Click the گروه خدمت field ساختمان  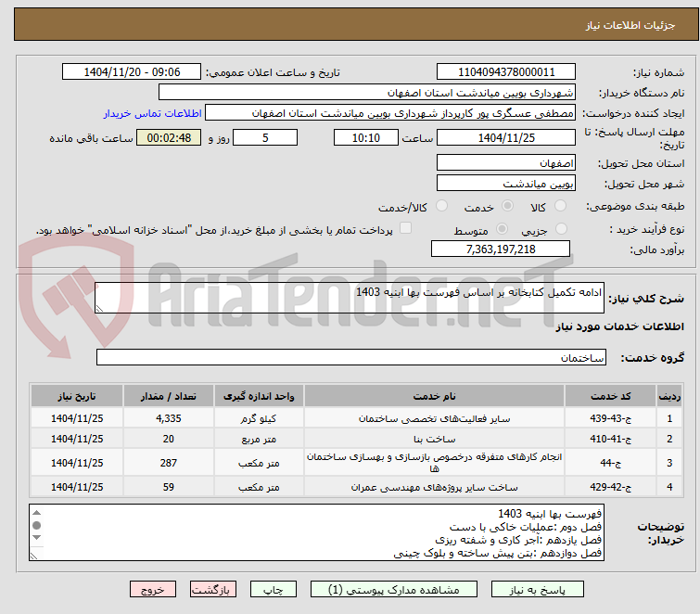click(350, 357)
